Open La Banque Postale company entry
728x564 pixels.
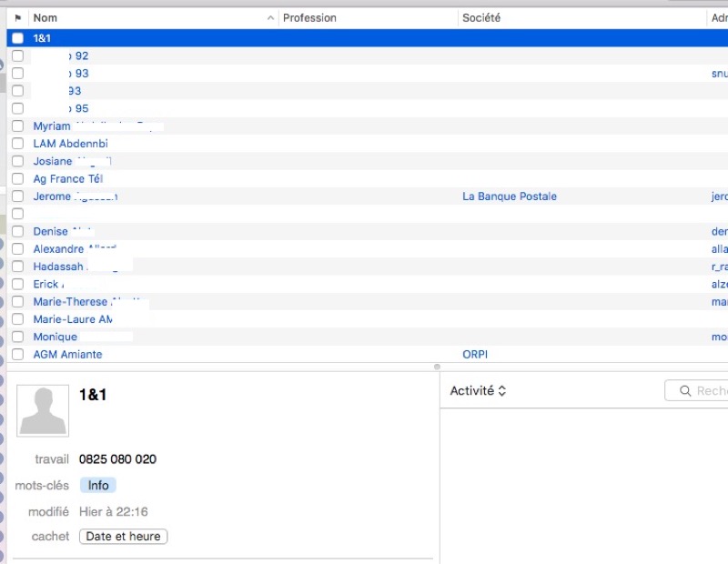click(x=510, y=196)
